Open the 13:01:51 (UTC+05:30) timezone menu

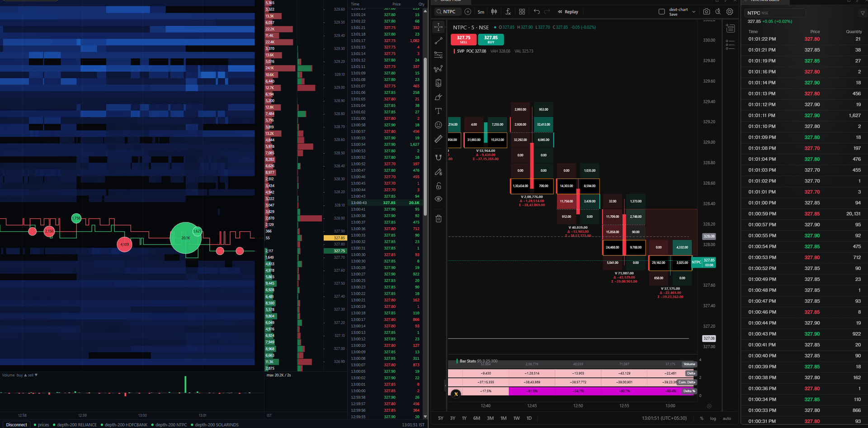[x=664, y=418]
